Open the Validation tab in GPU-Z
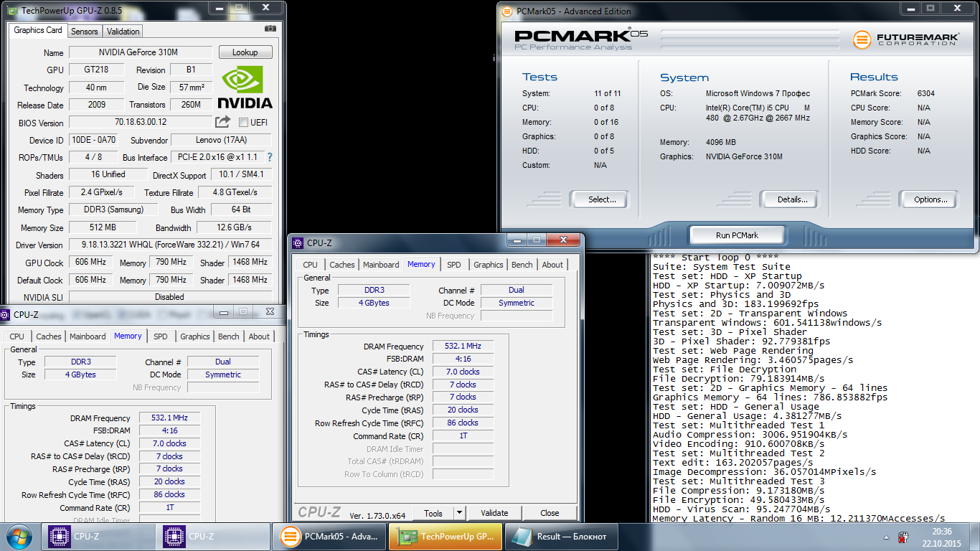980x551 pixels. click(x=123, y=32)
